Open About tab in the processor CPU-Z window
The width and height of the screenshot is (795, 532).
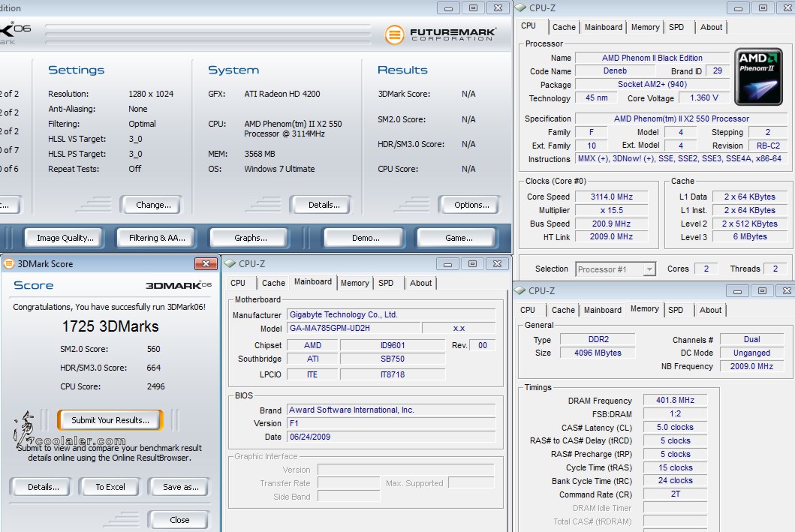coord(712,27)
